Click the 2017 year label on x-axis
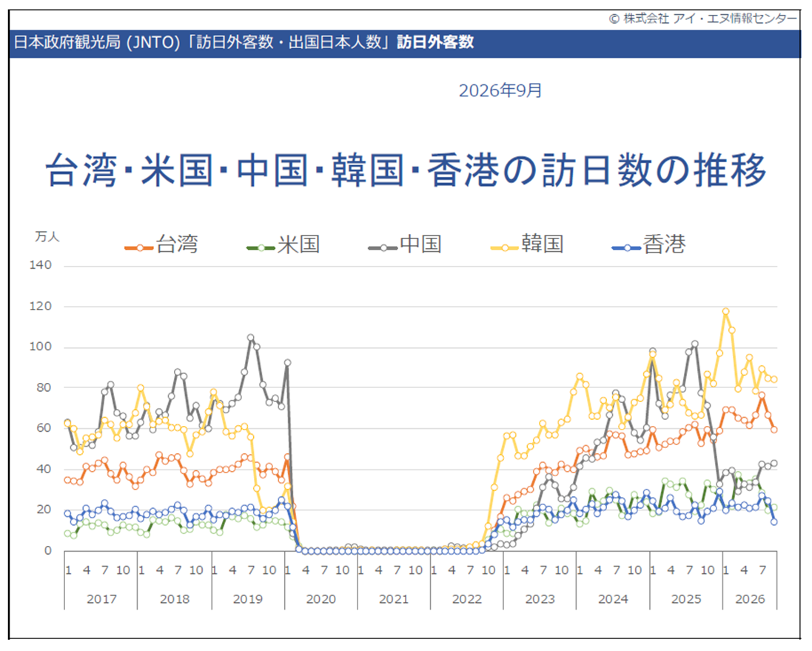The width and height of the screenshot is (812, 651). point(101,599)
